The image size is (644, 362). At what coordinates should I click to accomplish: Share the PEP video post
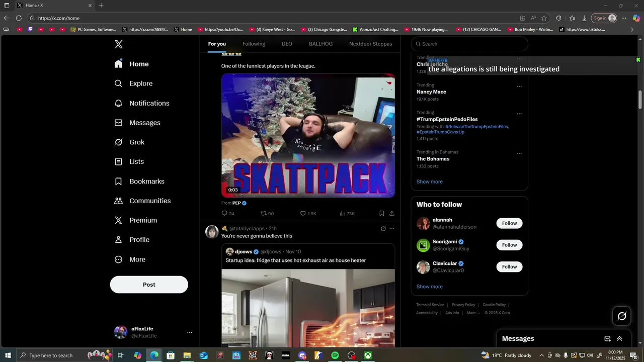[392, 213]
